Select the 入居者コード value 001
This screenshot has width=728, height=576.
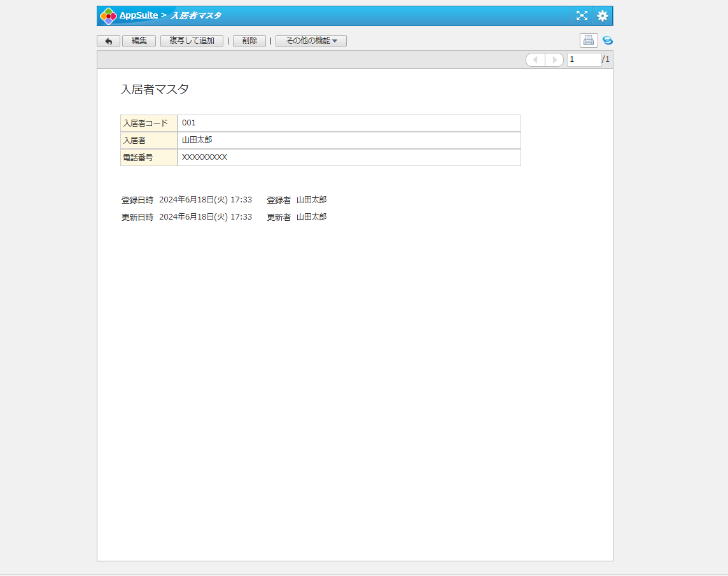click(x=189, y=123)
